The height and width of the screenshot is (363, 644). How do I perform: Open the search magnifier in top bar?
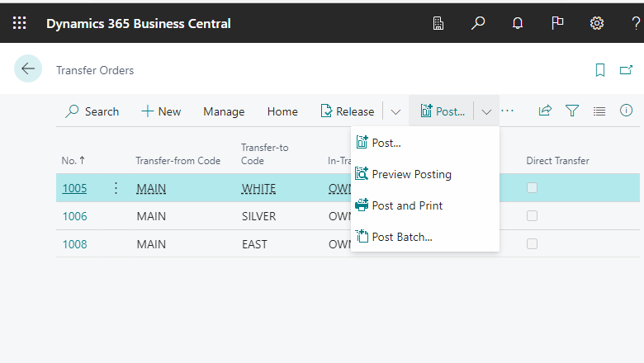478,24
